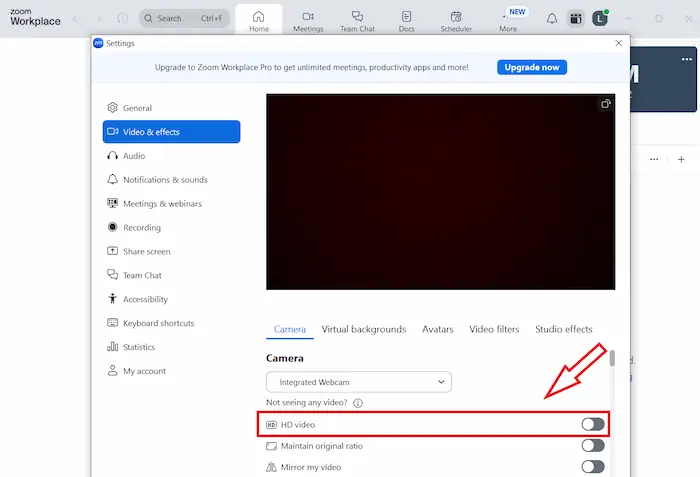The image size is (700, 477).
Task: Open the profile avatar menu
Action: (600, 18)
